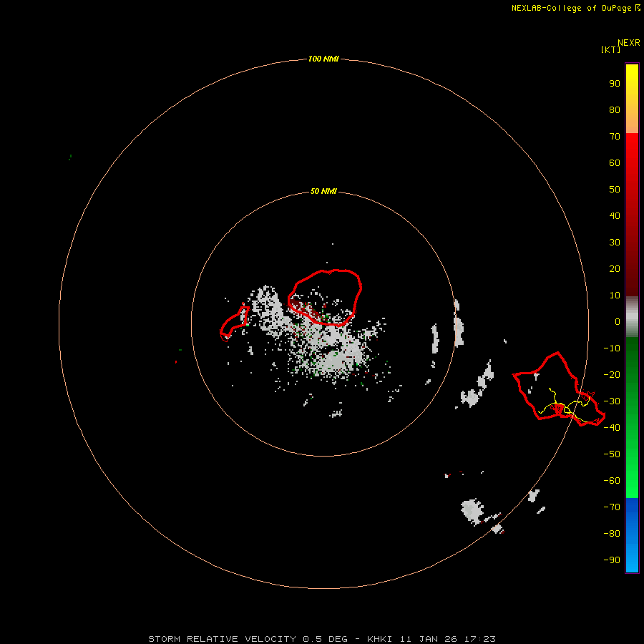The height and width of the screenshot is (644, 644).
Task: Click the bright red segment of the velocity color bar
Action: point(632,215)
